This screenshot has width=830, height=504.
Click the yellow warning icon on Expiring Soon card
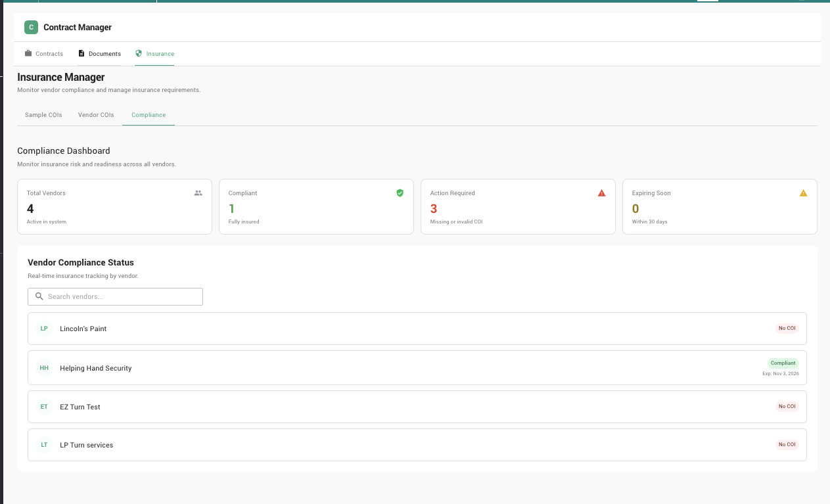click(803, 193)
